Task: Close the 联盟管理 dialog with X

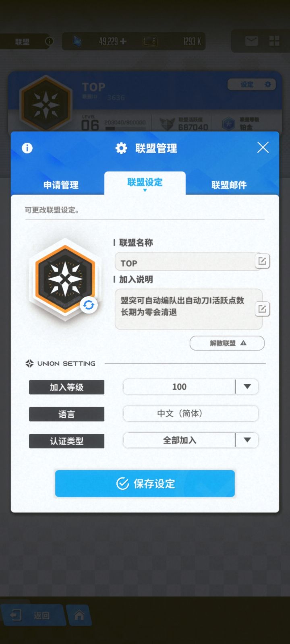Action: pos(263,147)
